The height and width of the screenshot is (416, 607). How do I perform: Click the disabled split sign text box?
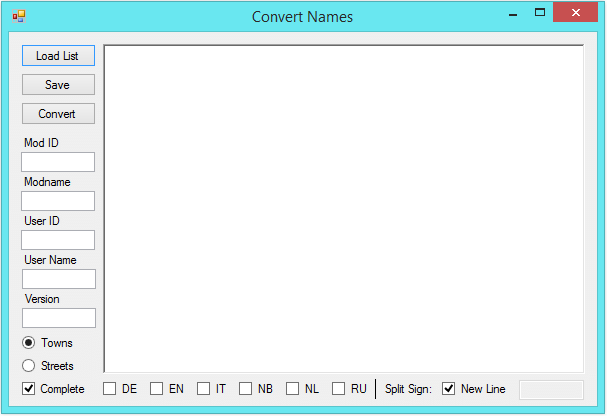(x=551, y=390)
